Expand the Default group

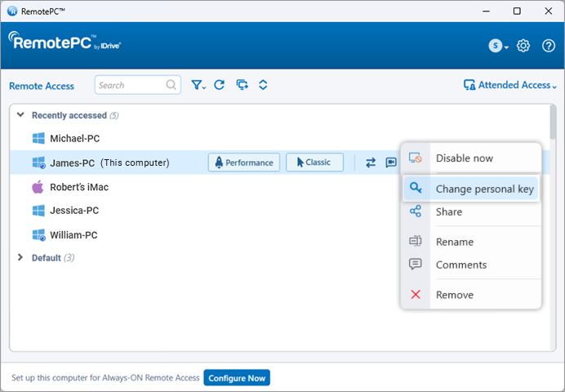pos(20,258)
